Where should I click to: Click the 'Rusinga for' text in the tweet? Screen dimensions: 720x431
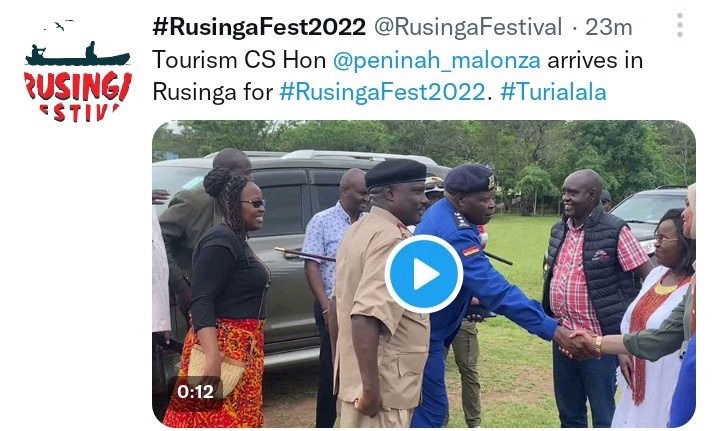(213, 92)
